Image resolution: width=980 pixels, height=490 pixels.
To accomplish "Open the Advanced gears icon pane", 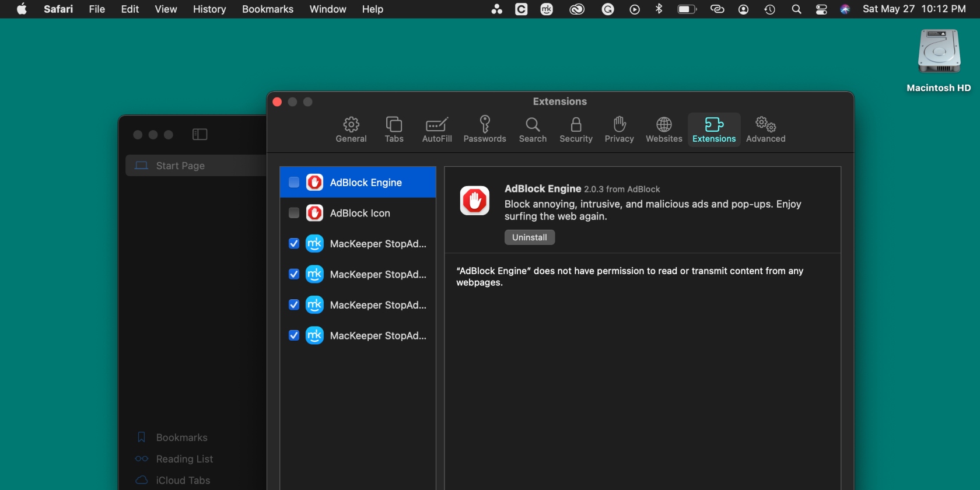I will pos(765,129).
